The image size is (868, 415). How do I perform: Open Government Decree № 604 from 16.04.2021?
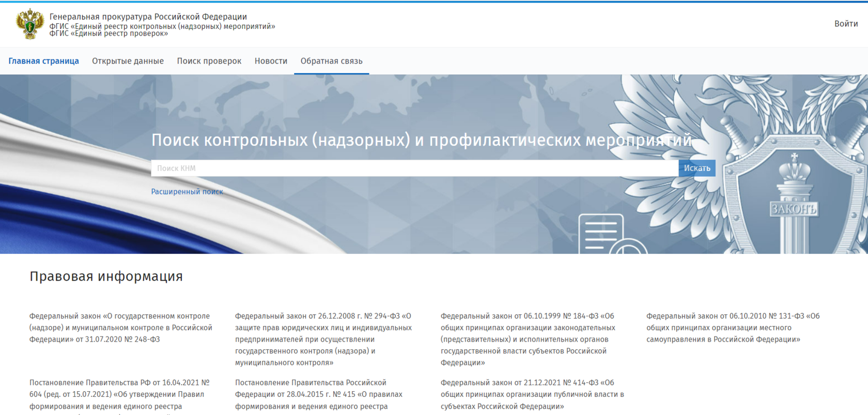119,396
